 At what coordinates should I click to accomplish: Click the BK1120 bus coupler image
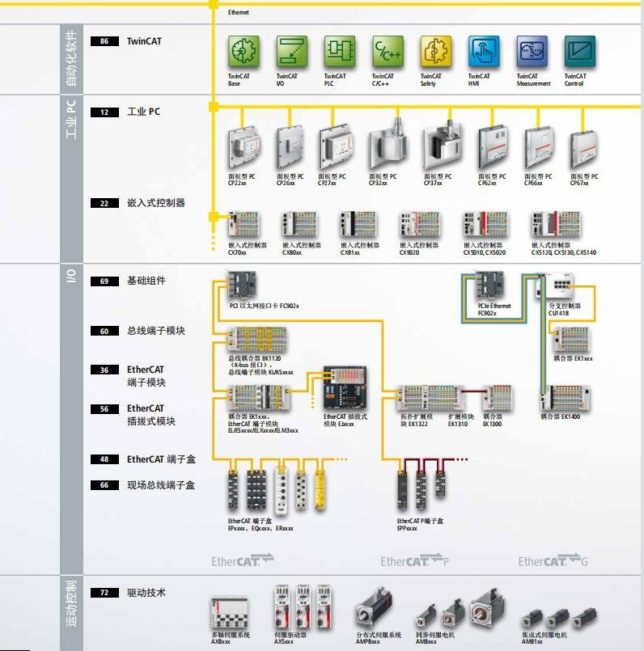pyautogui.click(x=257, y=340)
